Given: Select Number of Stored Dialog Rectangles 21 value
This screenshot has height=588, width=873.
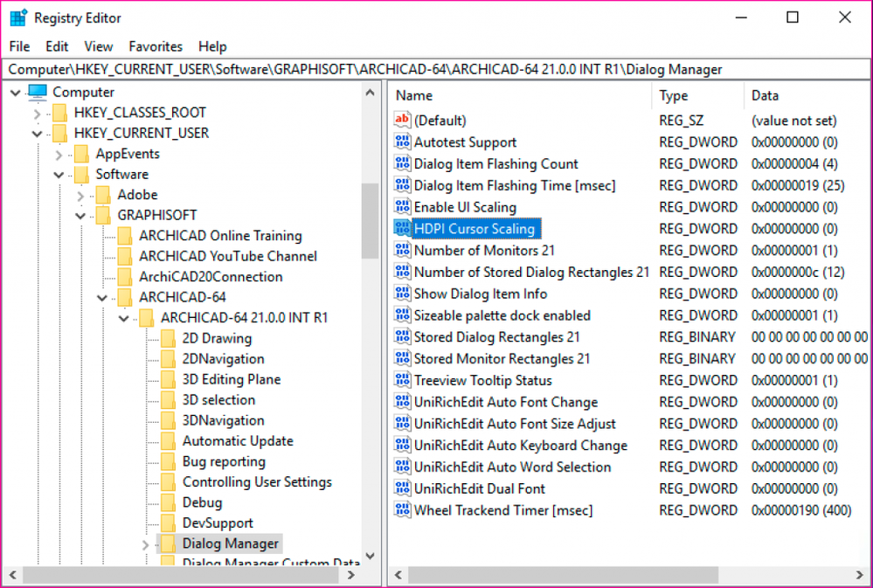Looking at the screenshot, I should [x=531, y=273].
